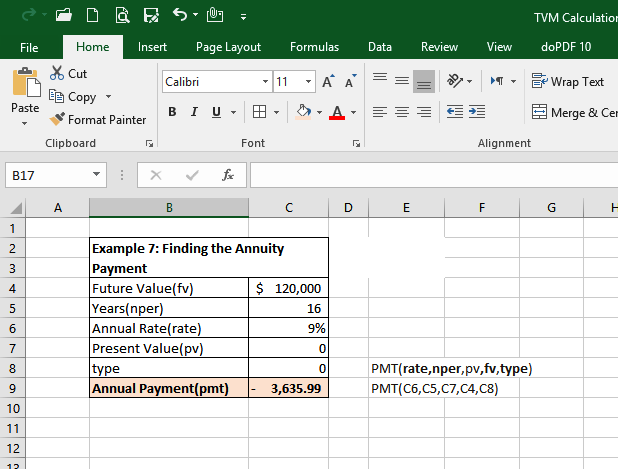Click the Name Box showing B17

tap(47, 175)
